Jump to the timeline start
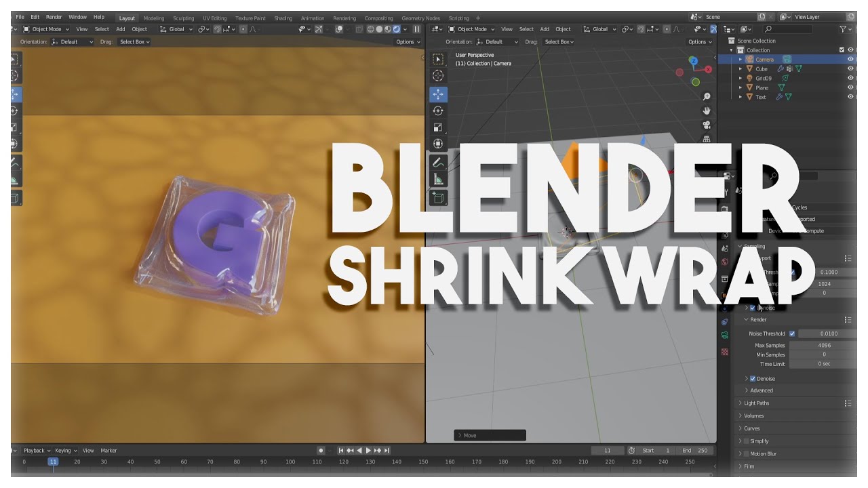868x488 pixels. [x=342, y=450]
